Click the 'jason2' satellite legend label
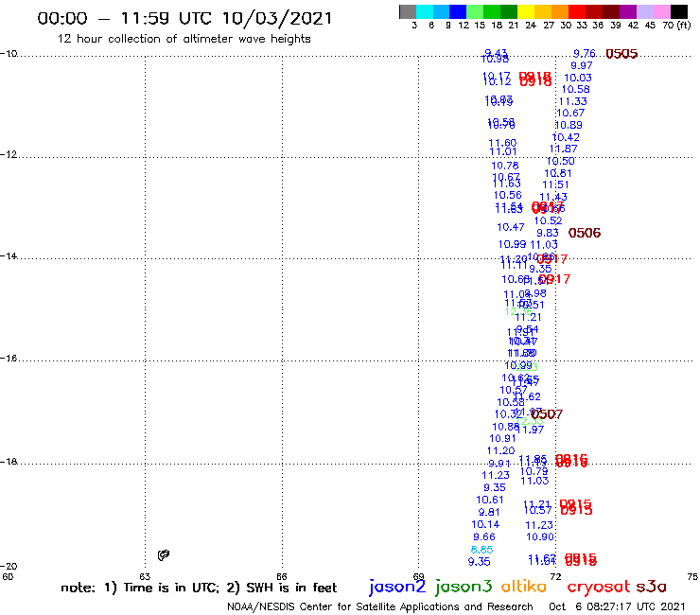This screenshot has height=615, width=700. 397,587
